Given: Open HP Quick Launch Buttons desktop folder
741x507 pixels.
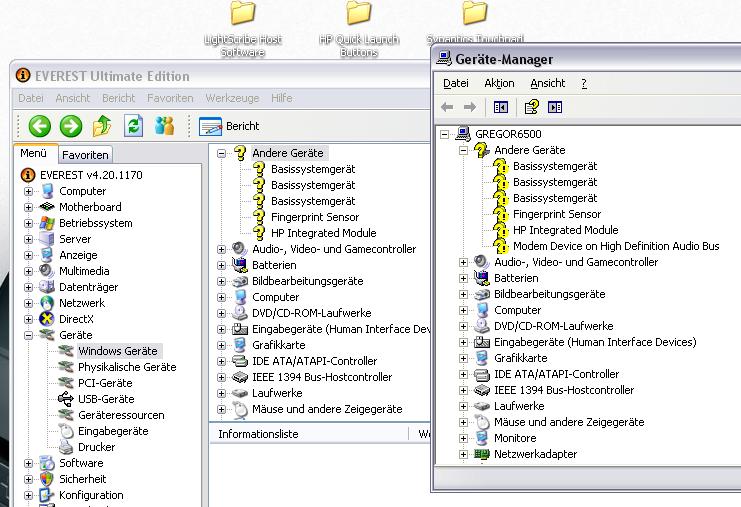Looking at the screenshot, I should tap(359, 29).
